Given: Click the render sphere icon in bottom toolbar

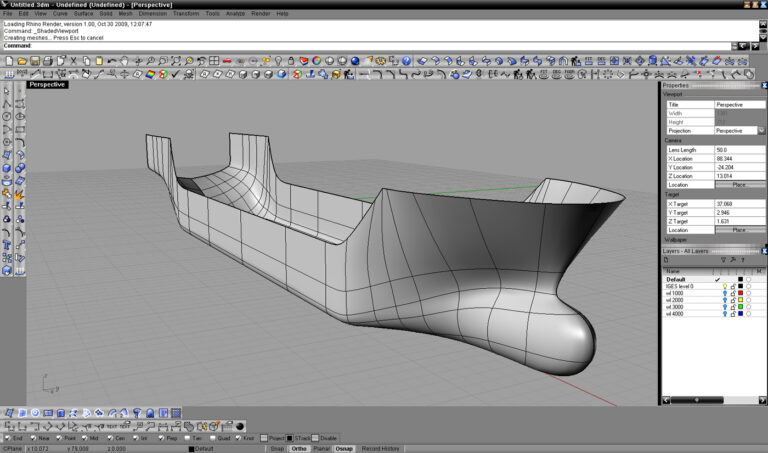Looking at the screenshot, I should [x=239, y=425].
